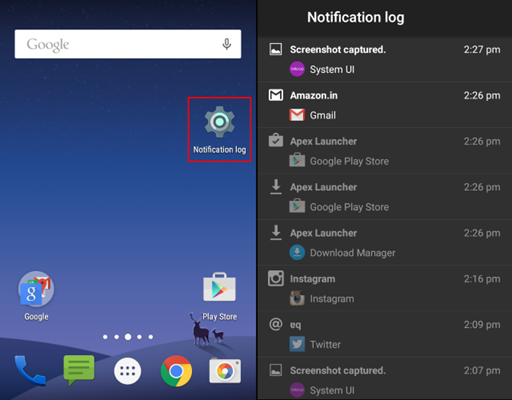This screenshot has width=512, height=400.
Task: Tap the @ mention icon for eq
Action: 276,324
